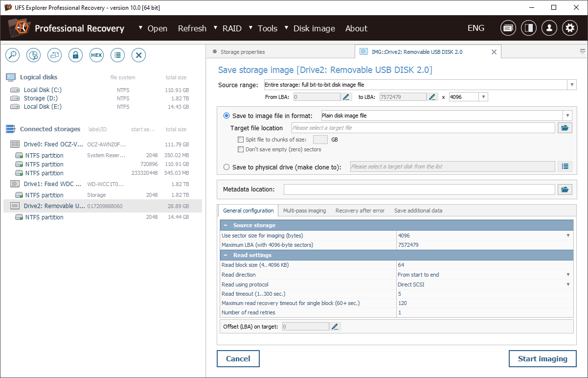Viewport: 588px width, 378px height.
Task: Click the pencil icon next to Offset on target
Action: 335,327
